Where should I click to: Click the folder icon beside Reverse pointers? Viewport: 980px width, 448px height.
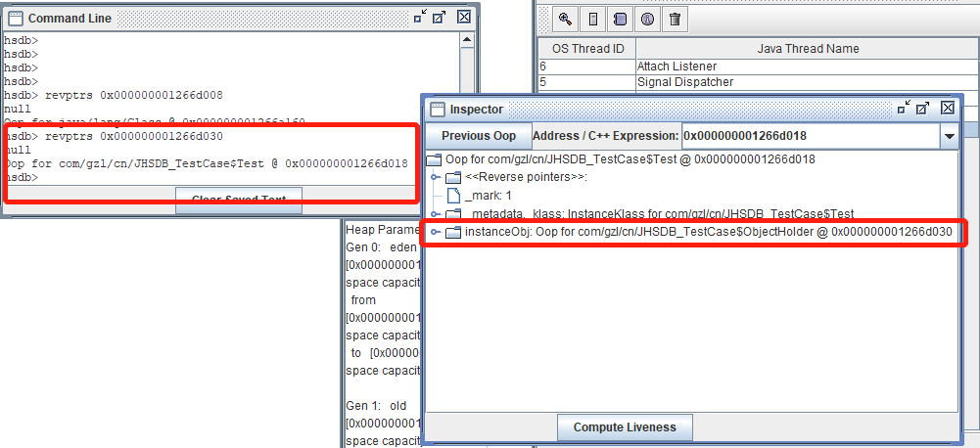(452, 177)
